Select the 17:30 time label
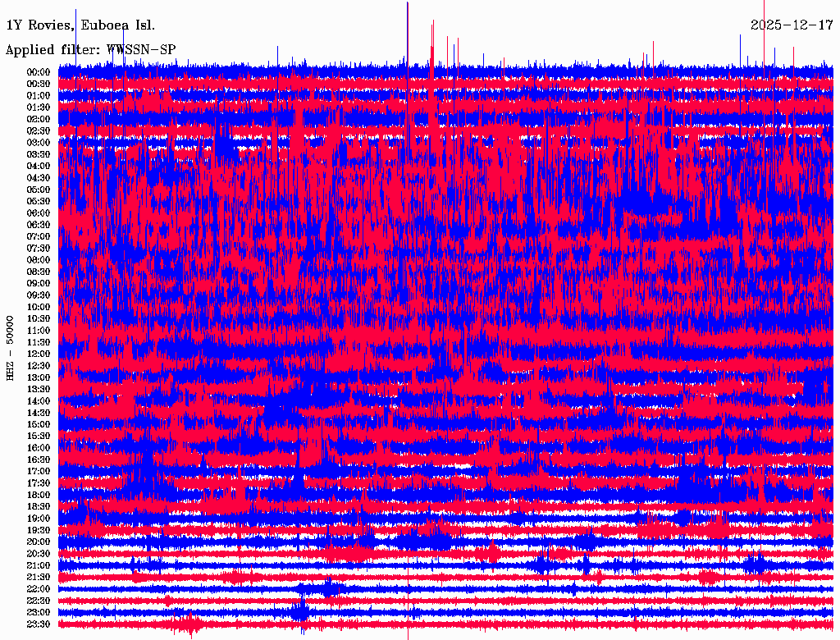The image size is (840, 640). [x=39, y=483]
